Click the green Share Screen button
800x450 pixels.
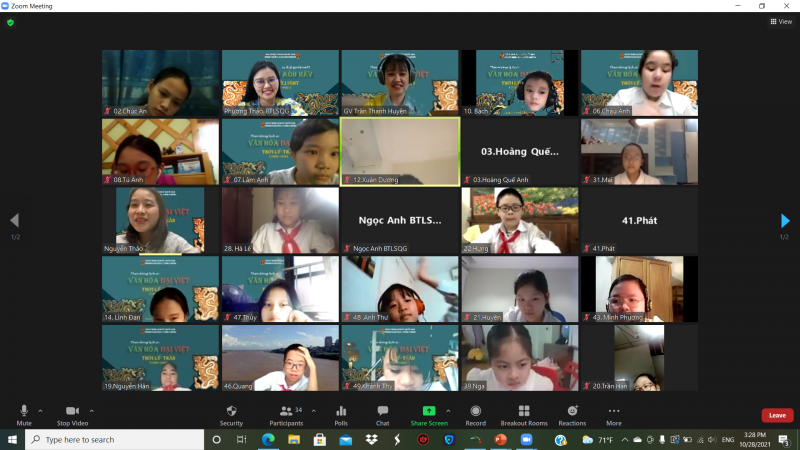click(429, 415)
